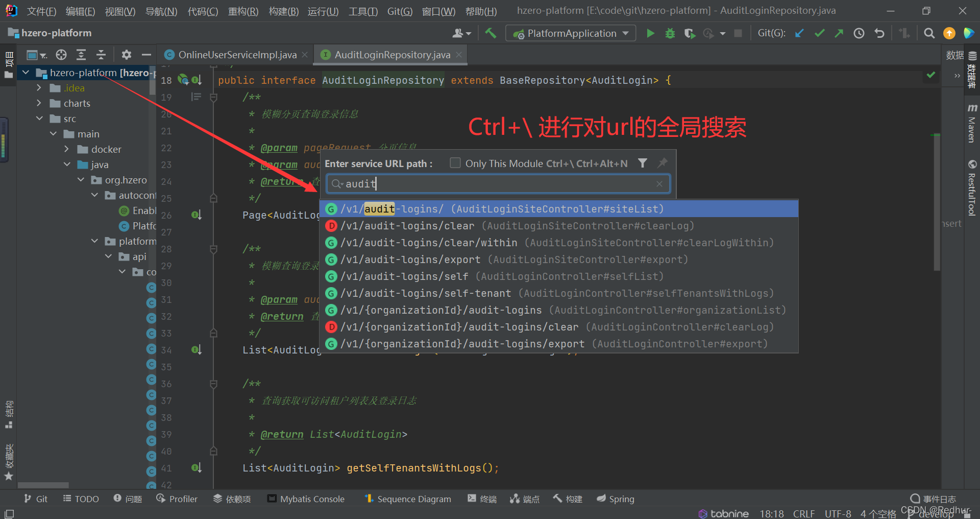Click the project tree horizontal scrollbar
Image resolution: width=980 pixels, height=519 pixels.
[43, 485]
